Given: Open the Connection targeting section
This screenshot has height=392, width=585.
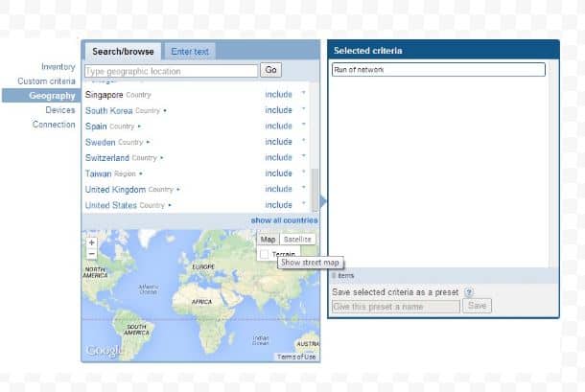Looking at the screenshot, I should pyautogui.click(x=54, y=125).
